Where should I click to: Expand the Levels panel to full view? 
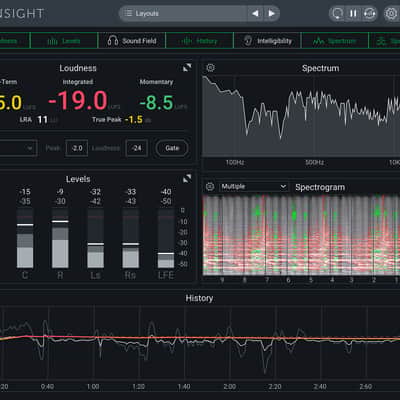tap(187, 179)
